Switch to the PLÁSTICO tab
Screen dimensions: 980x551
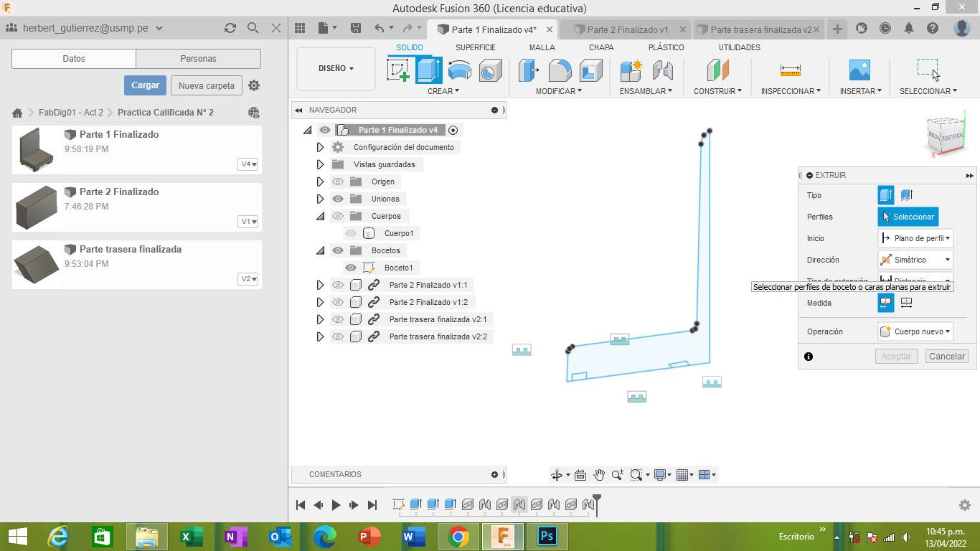click(666, 47)
